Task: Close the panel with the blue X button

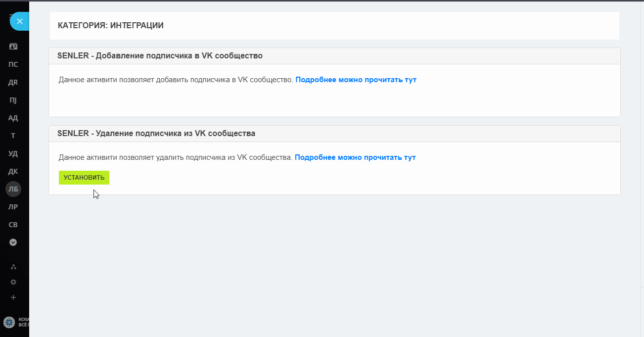Action: [19, 21]
